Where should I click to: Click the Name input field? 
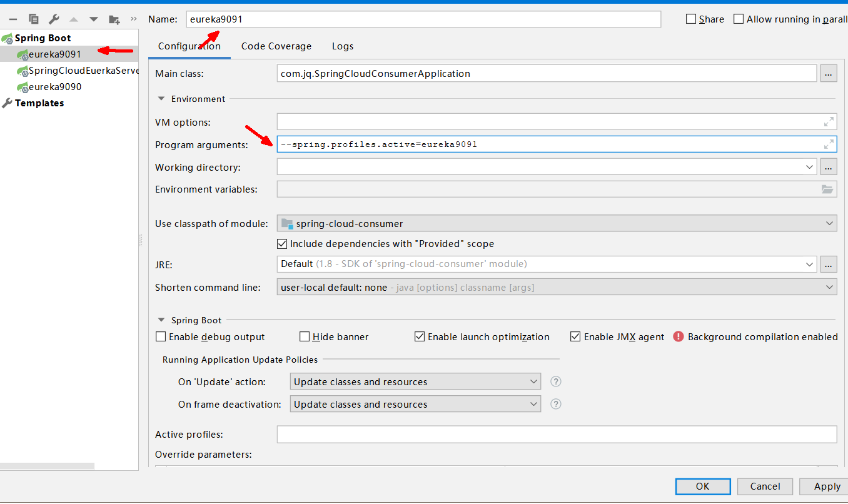coord(423,19)
